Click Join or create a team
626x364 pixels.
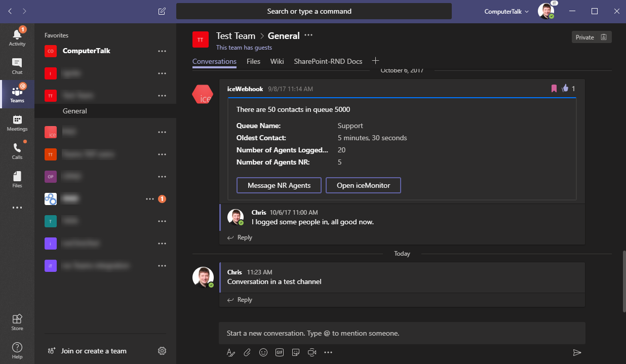pos(86,351)
